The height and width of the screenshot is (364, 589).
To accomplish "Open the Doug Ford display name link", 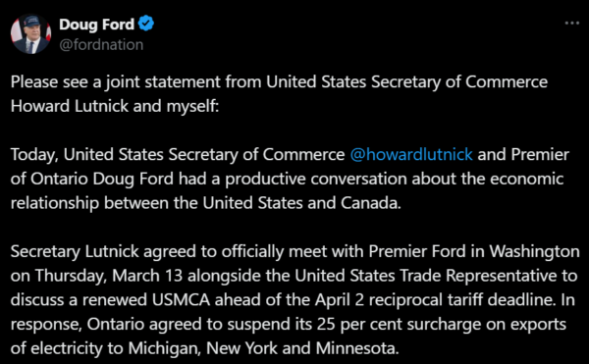I will 96,25.
